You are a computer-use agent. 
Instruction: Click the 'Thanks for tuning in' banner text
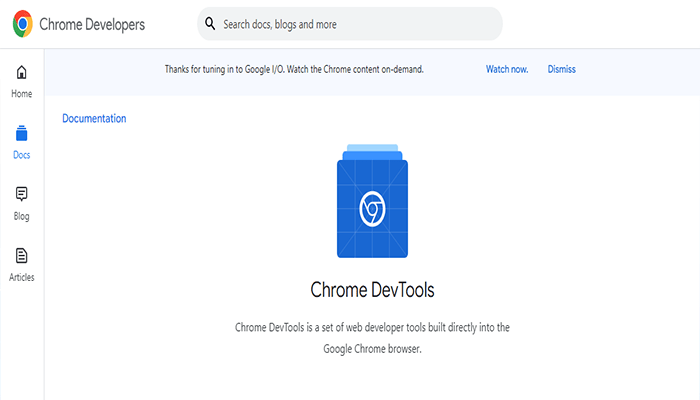[294, 69]
